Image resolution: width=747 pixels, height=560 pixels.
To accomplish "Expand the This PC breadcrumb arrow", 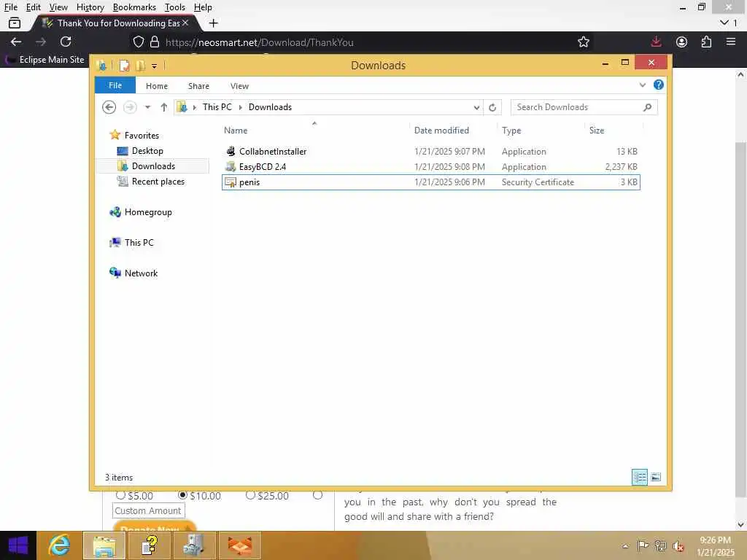I will pos(240,107).
